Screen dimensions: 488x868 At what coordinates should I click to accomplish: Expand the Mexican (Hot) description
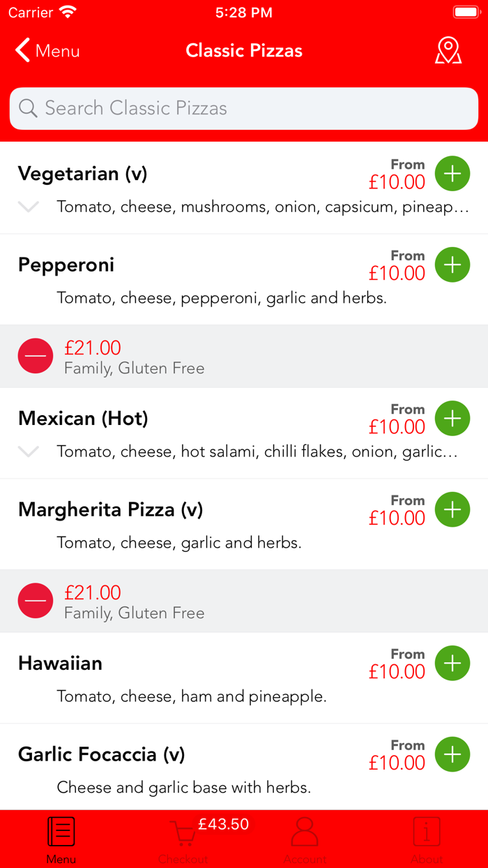click(28, 451)
